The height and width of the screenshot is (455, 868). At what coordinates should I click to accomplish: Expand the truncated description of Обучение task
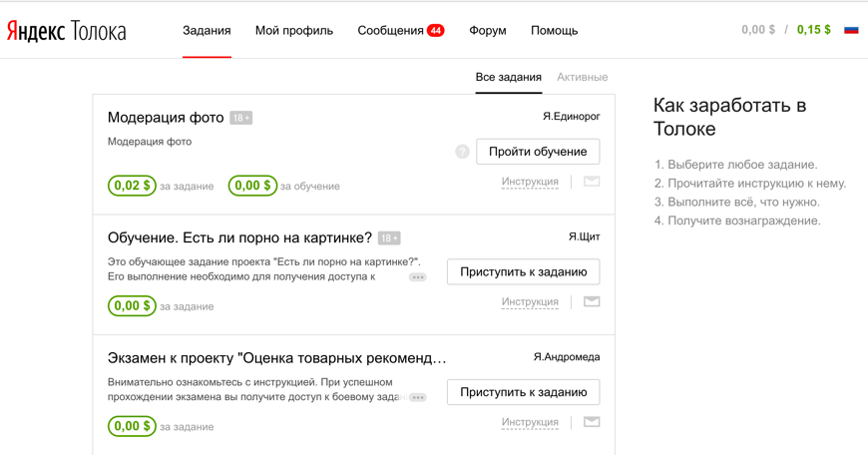click(x=418, y=277)
